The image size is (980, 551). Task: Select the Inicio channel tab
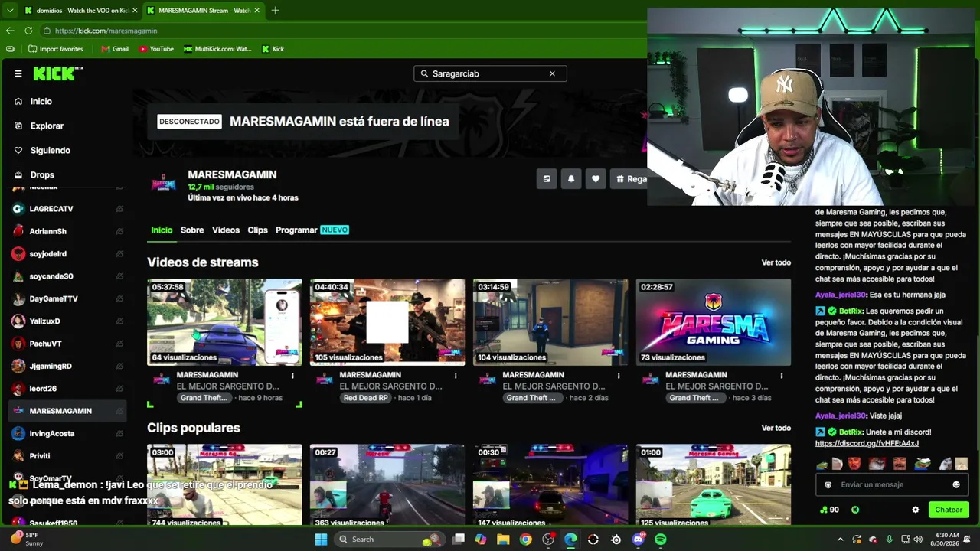(x=162, y=230)
